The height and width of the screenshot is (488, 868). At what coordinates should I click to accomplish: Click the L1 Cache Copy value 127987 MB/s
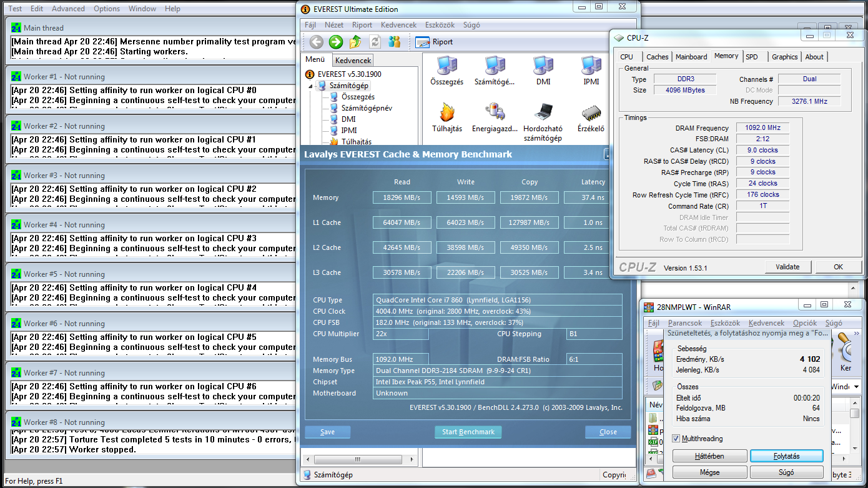(x=530, y=222)
